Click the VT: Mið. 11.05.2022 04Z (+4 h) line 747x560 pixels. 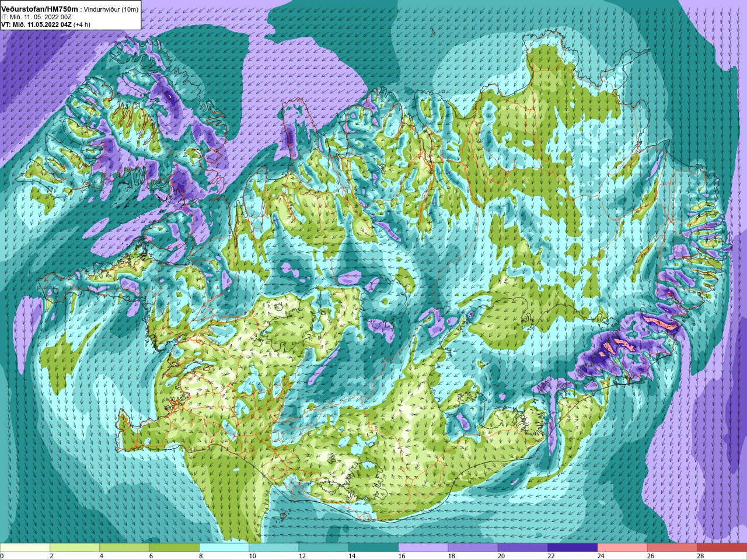tap(46, 24)
